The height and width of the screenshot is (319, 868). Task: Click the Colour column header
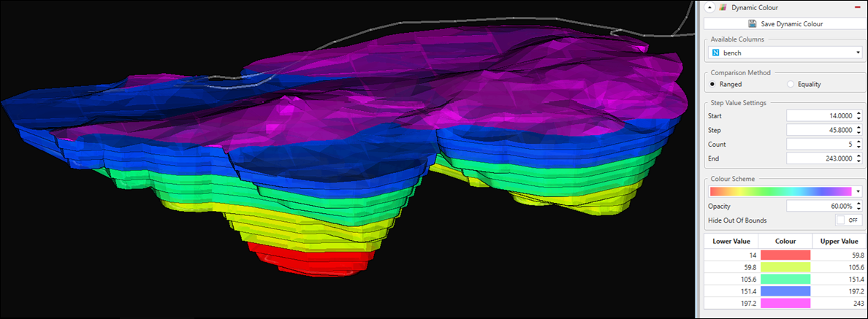click(785, 242)
